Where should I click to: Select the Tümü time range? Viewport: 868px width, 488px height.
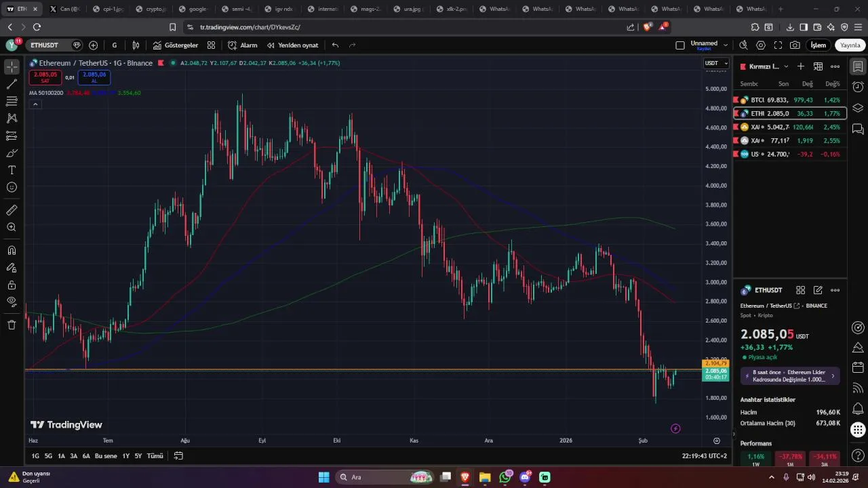point(155,456)
